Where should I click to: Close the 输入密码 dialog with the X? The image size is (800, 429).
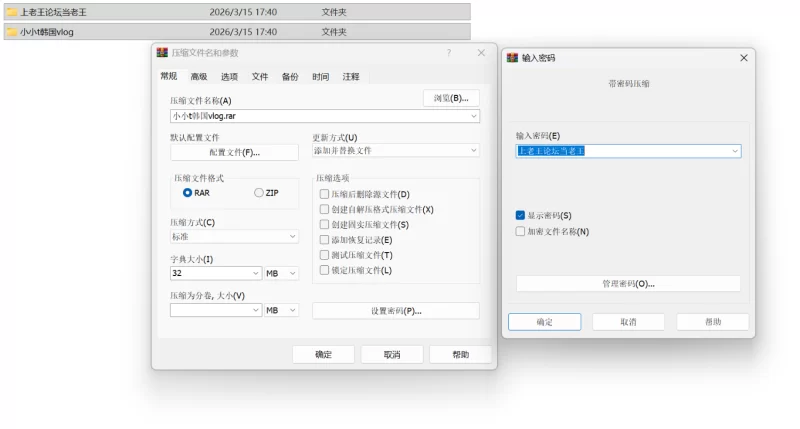click(744, 58)
